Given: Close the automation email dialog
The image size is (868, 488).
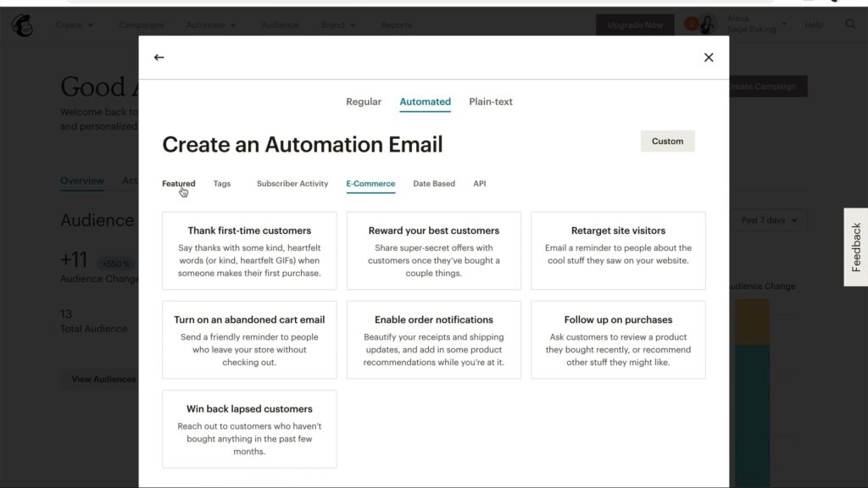Looking at the screenshot, I should tap(709, 57).
